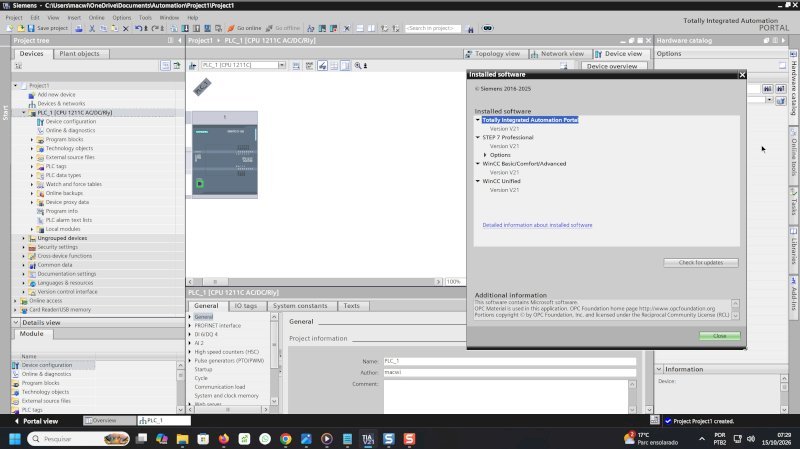
Task: Click the Delete X icon in toolbar
Action: (126, 29)
